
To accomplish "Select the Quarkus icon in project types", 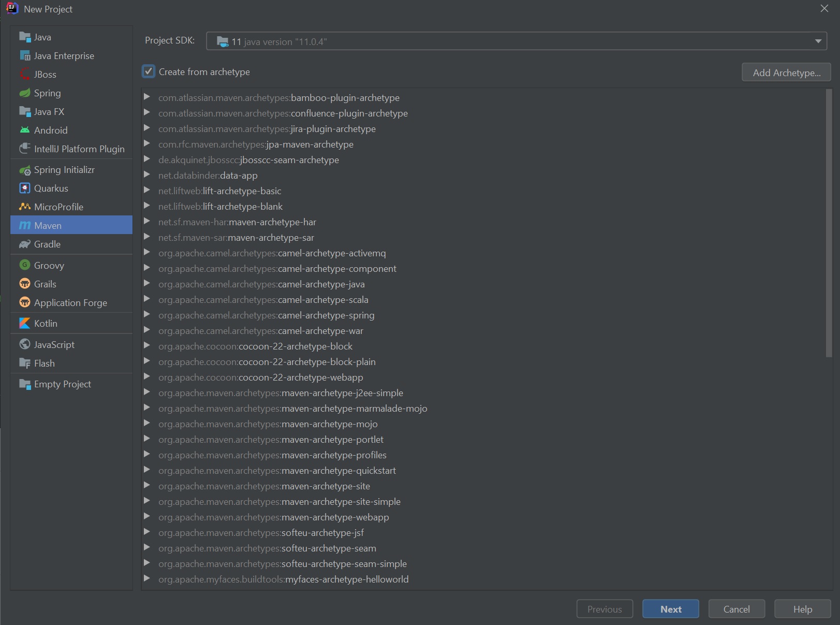I will coord(24,188).
